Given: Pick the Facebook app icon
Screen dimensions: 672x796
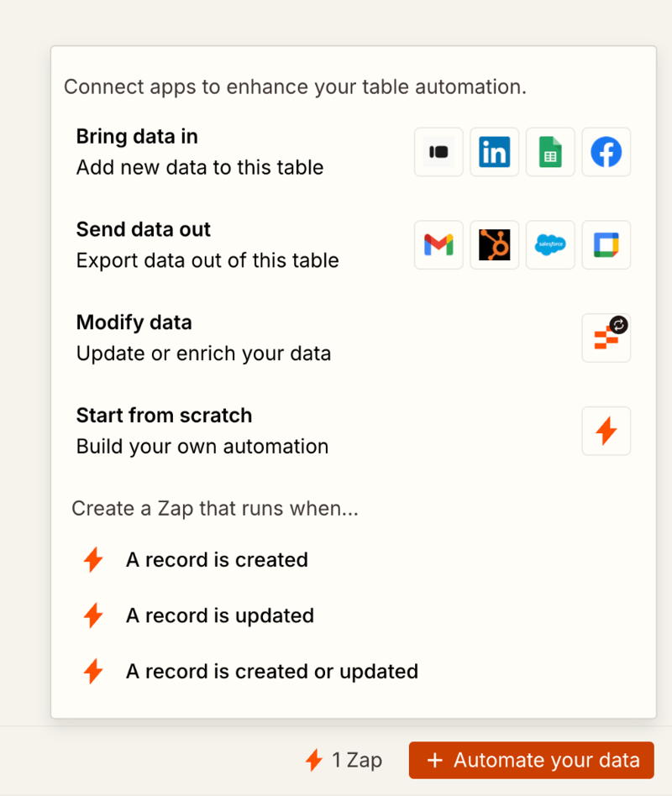Looking at the screenshot, I should (606, 152).
